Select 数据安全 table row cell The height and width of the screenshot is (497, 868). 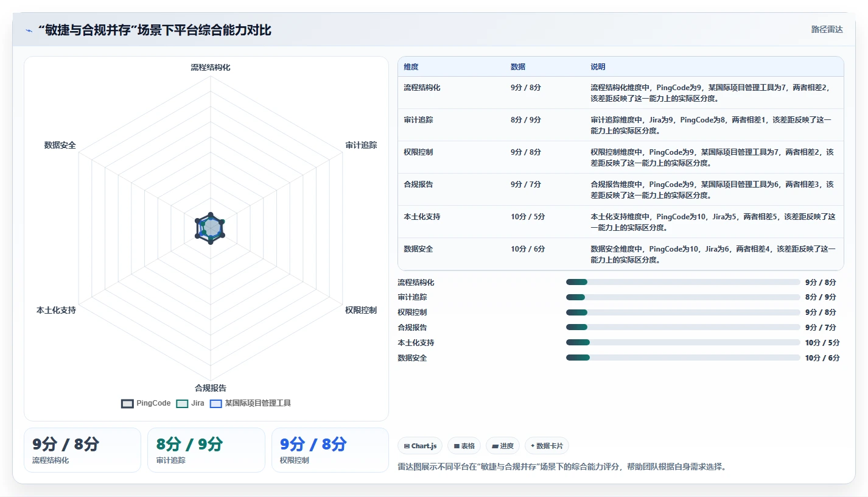(418, 249)
